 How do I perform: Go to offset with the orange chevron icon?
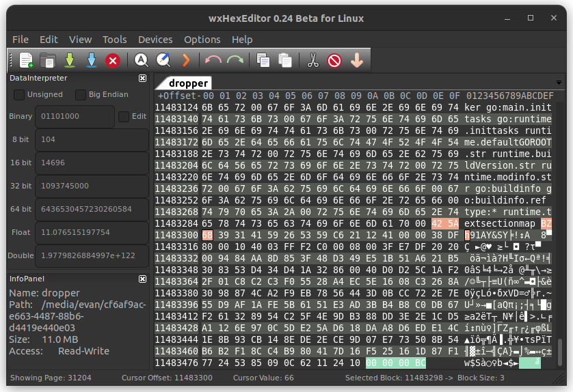pos(186,60)
